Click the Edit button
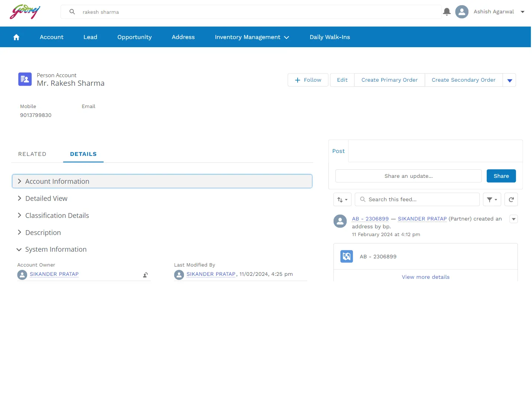Screen dimensions: 532x405 [x=342, y=80]
